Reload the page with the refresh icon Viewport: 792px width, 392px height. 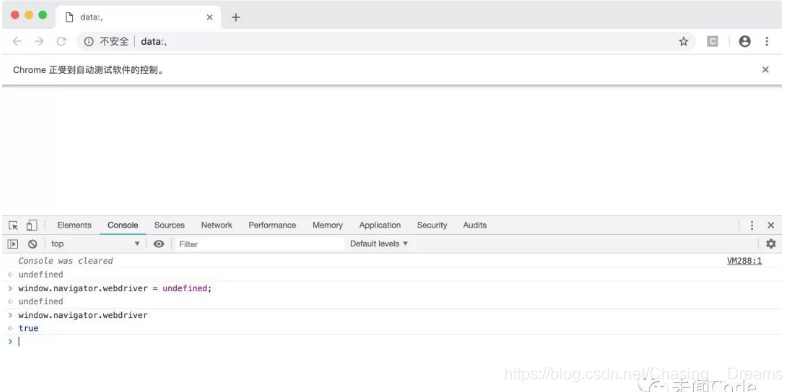tap(61, 41)
